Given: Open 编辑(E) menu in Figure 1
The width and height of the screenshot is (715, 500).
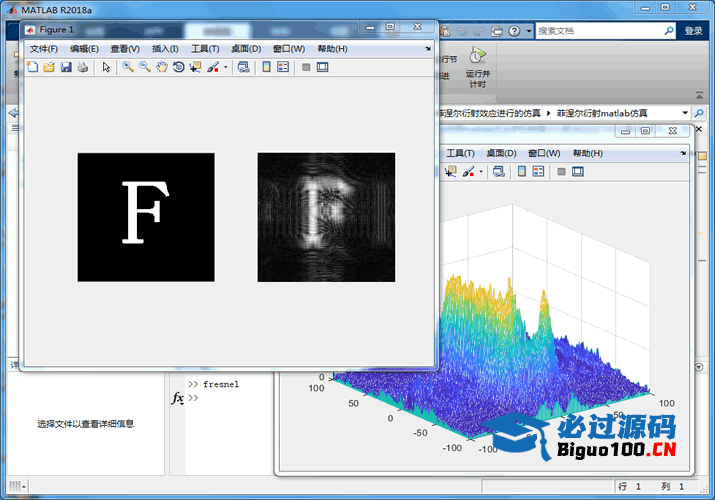Looking at the screenshot, I should pos(84,49).
